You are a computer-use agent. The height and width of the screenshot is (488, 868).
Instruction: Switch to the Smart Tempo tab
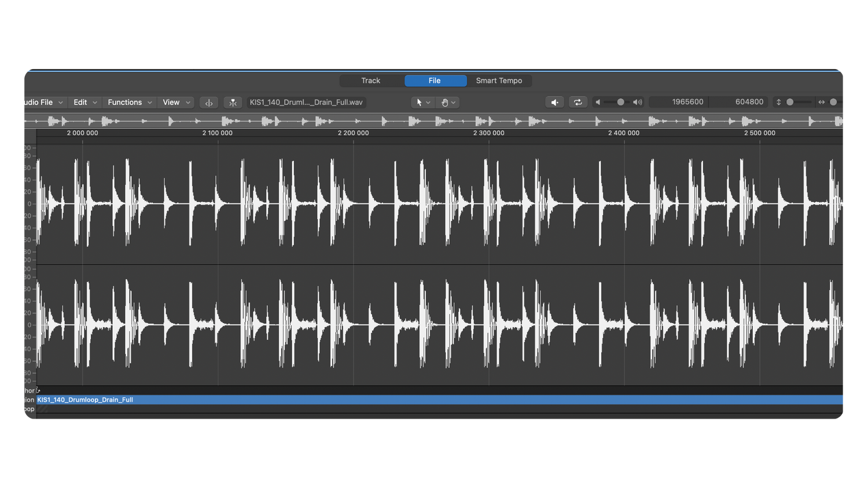coord(499,80)
